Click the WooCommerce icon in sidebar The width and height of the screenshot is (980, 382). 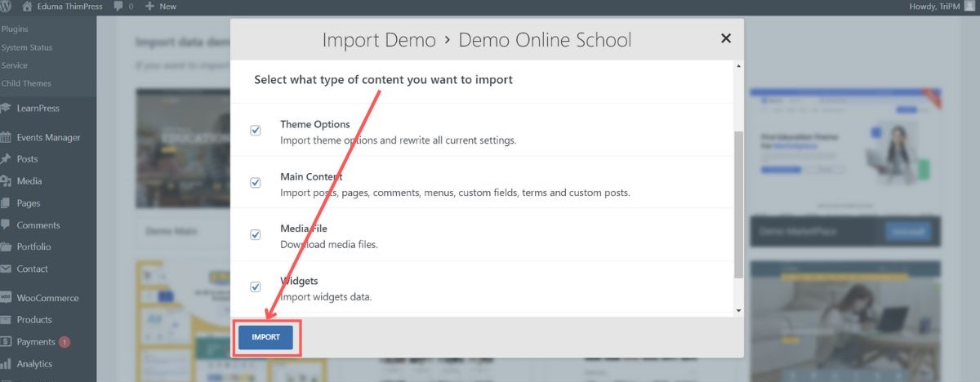click(x=7, y=298)
